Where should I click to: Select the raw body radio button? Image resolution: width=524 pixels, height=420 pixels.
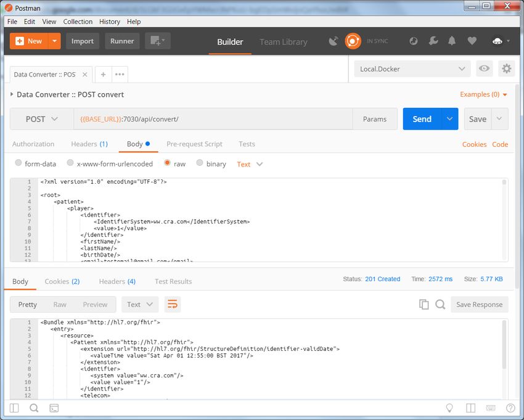(x=167, y=163)
